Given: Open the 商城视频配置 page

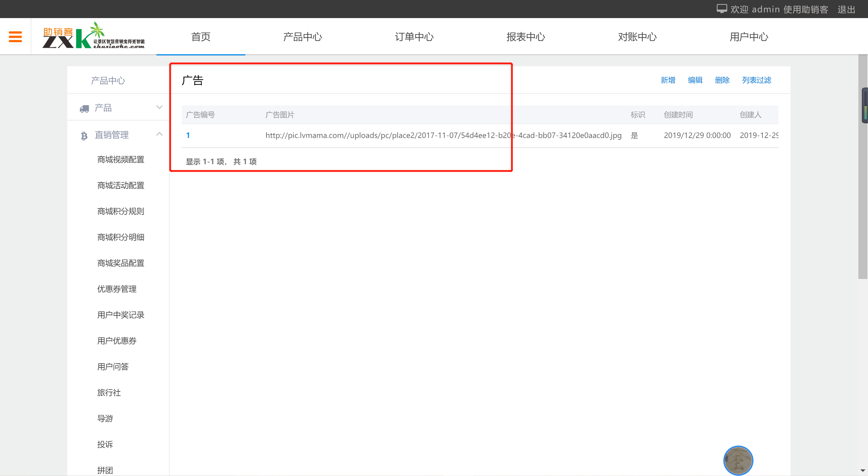Looking at the screenshot, I should click(x=120, y=159).
